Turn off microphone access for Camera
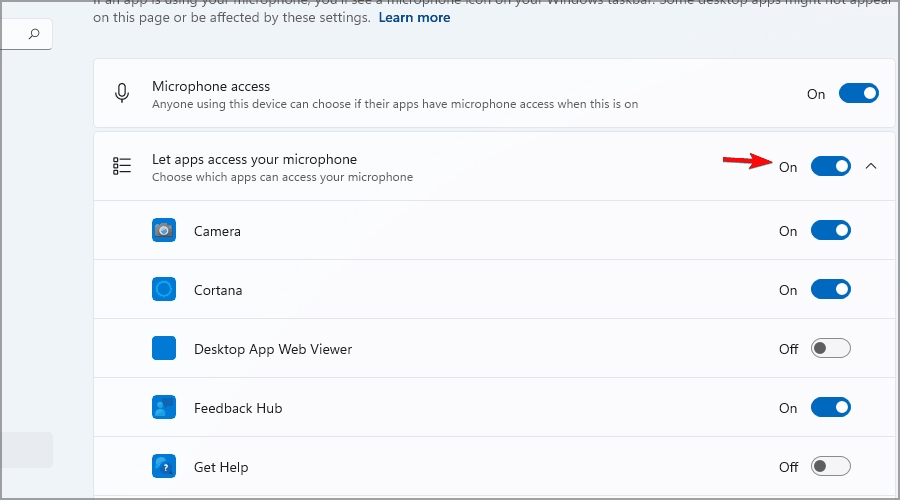The width and height of the screenshot is (900, 500). tap(831, 231)
